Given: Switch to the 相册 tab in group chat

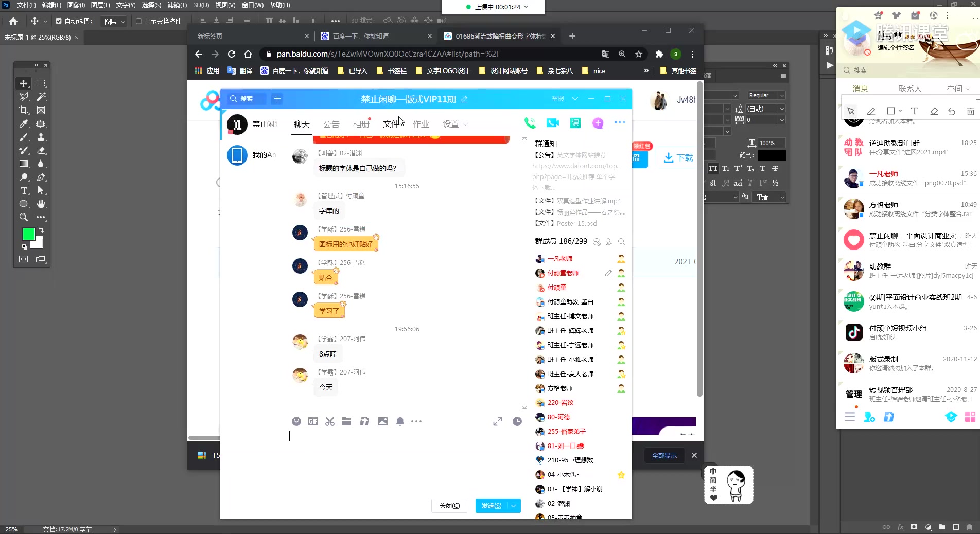Looking at the screenshot, I should pos(361,124).
